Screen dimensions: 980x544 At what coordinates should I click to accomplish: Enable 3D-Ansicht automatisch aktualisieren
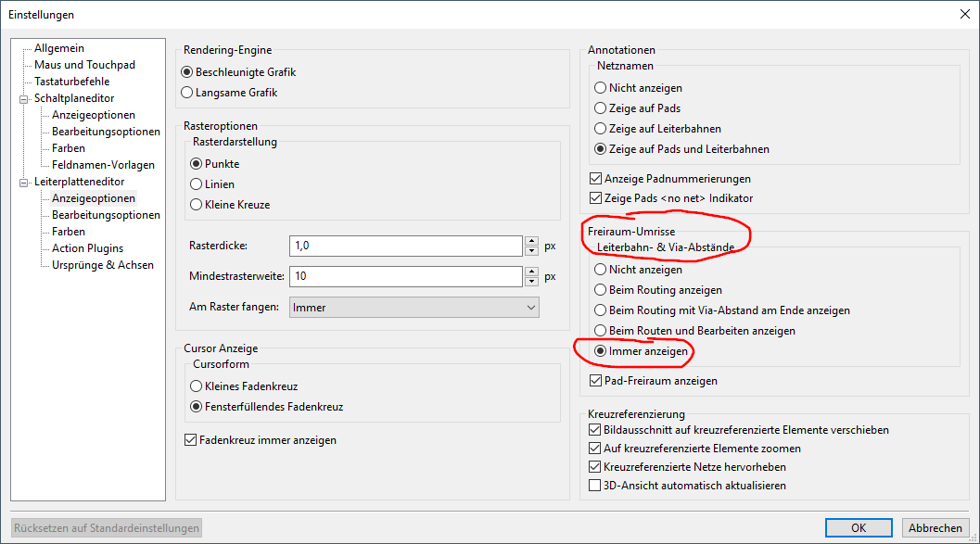coord(688,486)
